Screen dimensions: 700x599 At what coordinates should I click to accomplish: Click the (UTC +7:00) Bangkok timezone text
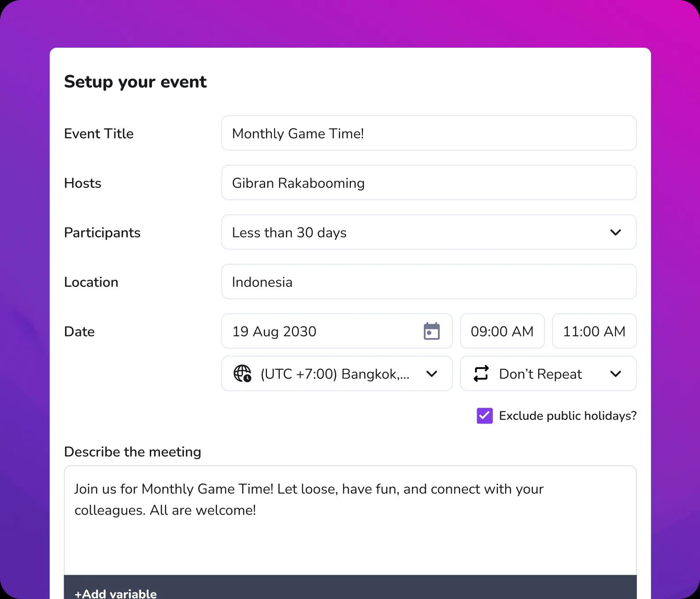(335, 374)
